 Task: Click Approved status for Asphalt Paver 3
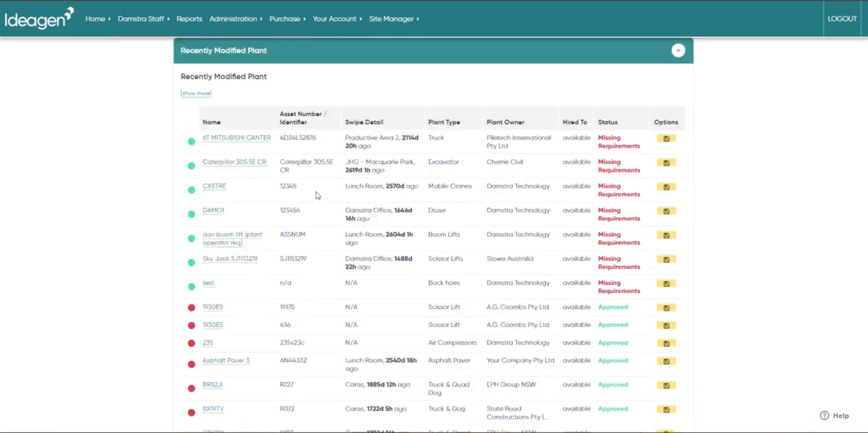[613, 360]
